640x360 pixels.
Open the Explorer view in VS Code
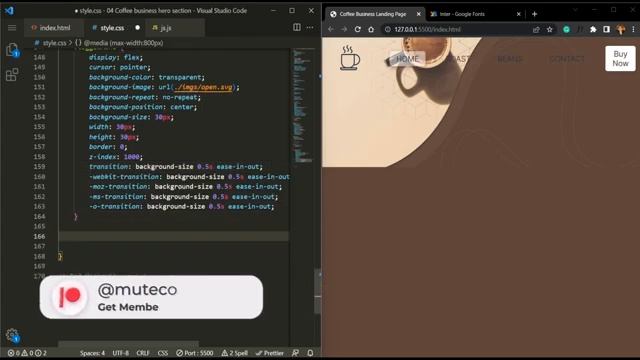coord(12,50)
